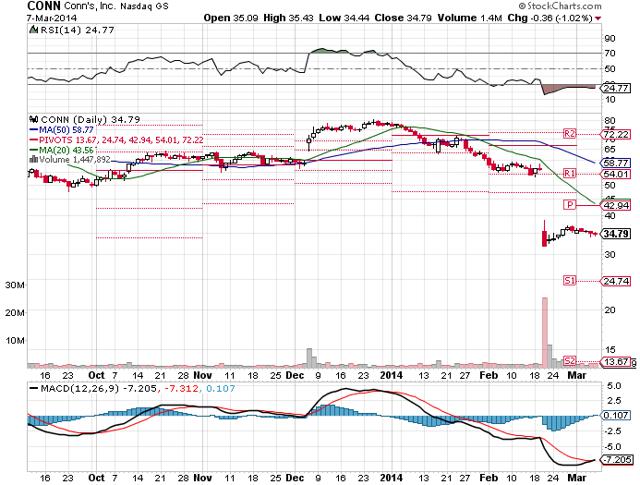
Task: Click the Mar label on the MACD axis
Action: [x=578, y=477]
